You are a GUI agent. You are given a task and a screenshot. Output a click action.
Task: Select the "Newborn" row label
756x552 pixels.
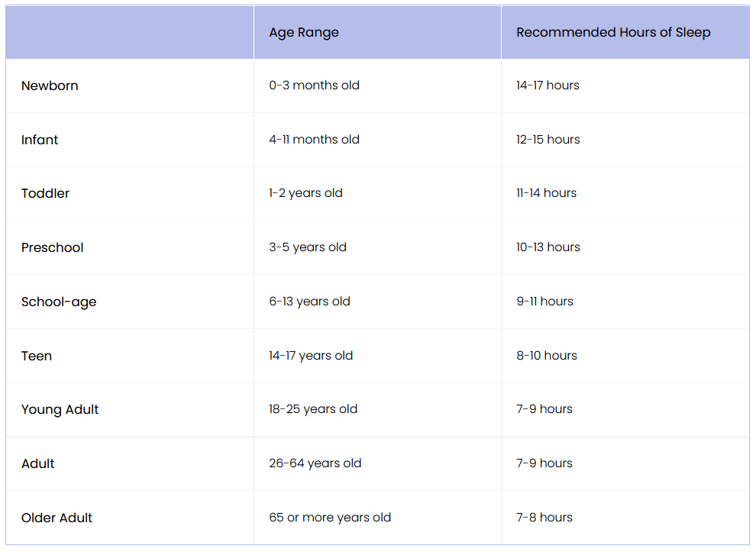point(50,86)
